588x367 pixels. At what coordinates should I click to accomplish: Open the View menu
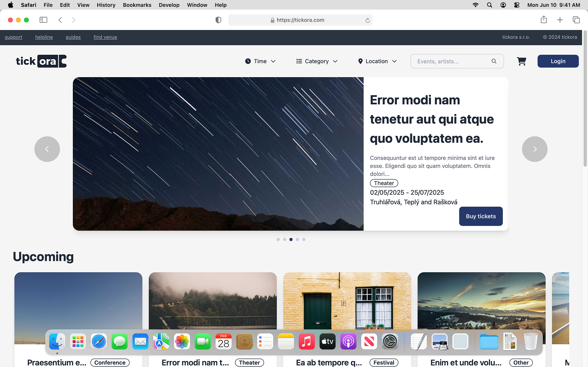click(83, 5)
